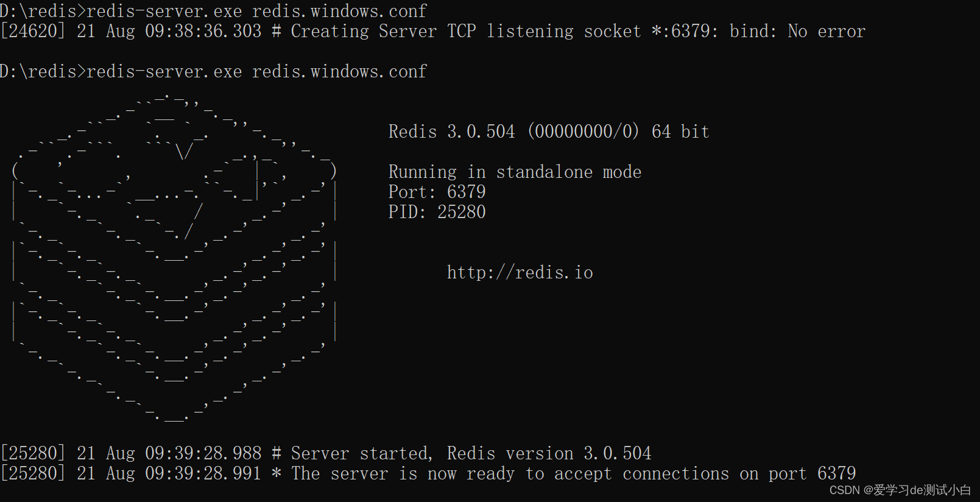Select the 'Redis 3.0.504 (00000000/0) 64 bit' text
Image resolution: width=980 pixels, height=502 pixels.
tap(549, 132)
